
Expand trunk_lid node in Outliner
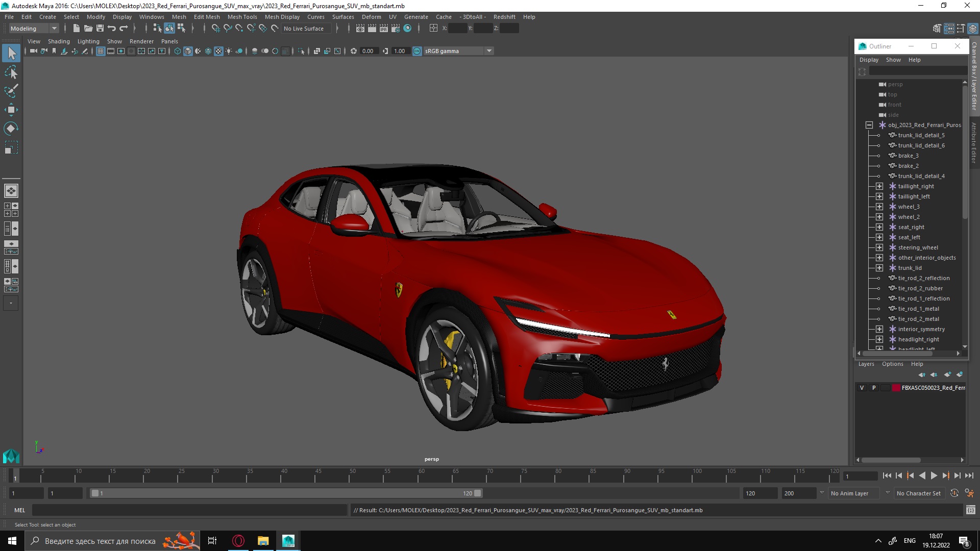(879, 268)
